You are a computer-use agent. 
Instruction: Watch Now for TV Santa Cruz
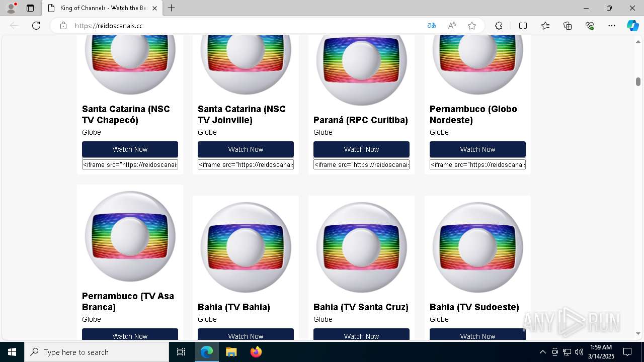pyautogui.click(x=361, y=334)
